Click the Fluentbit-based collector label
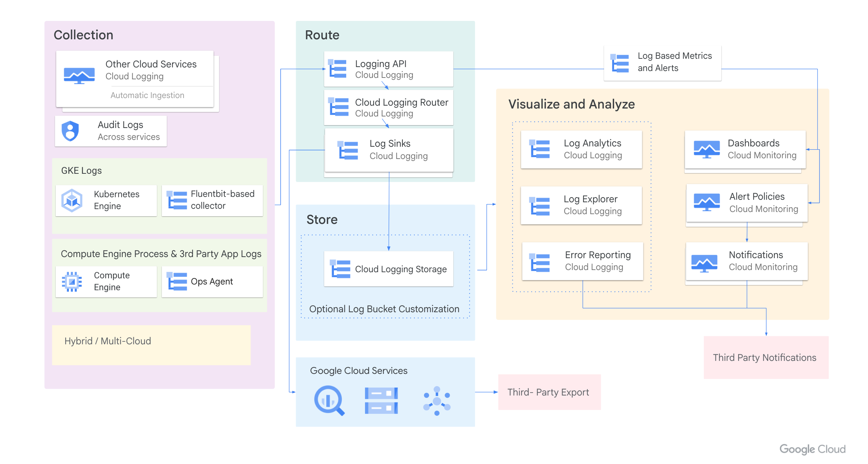 [222, 200]
